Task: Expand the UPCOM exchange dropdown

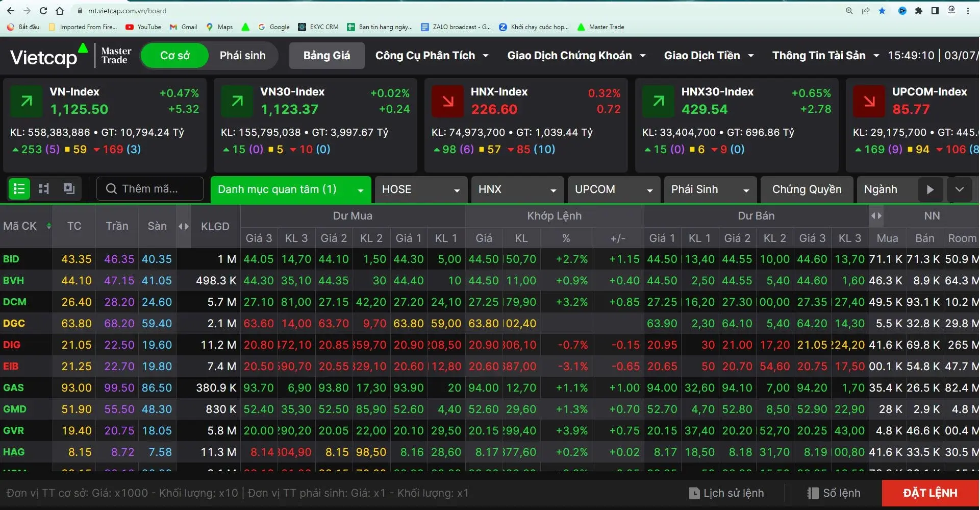Action: click(614, 189)
